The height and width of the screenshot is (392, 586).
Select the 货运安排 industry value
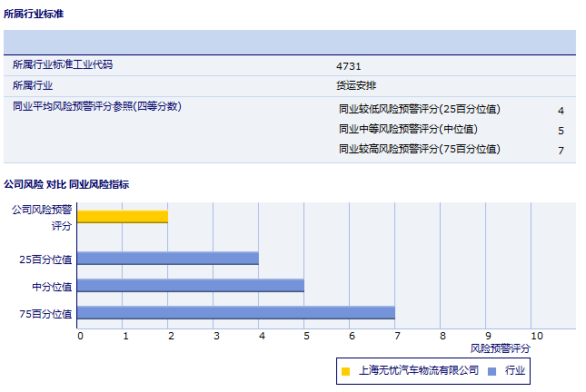(356, 86)
